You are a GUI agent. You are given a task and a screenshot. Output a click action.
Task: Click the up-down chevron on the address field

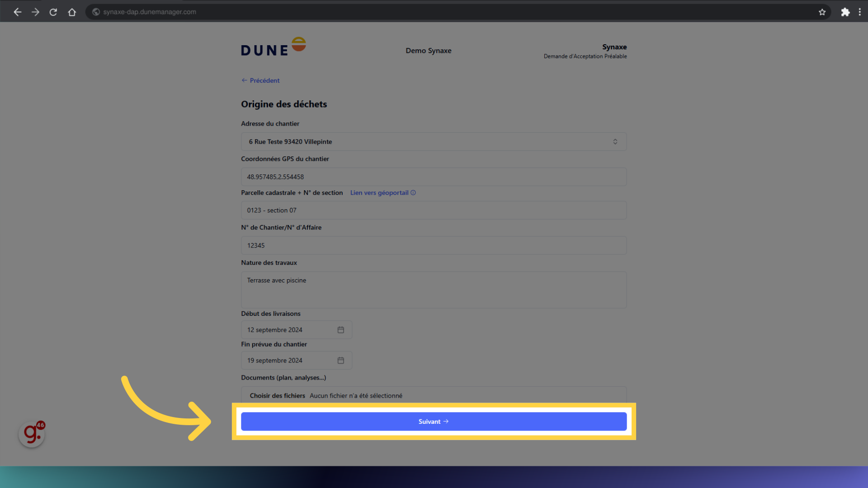tap(615, 141)
